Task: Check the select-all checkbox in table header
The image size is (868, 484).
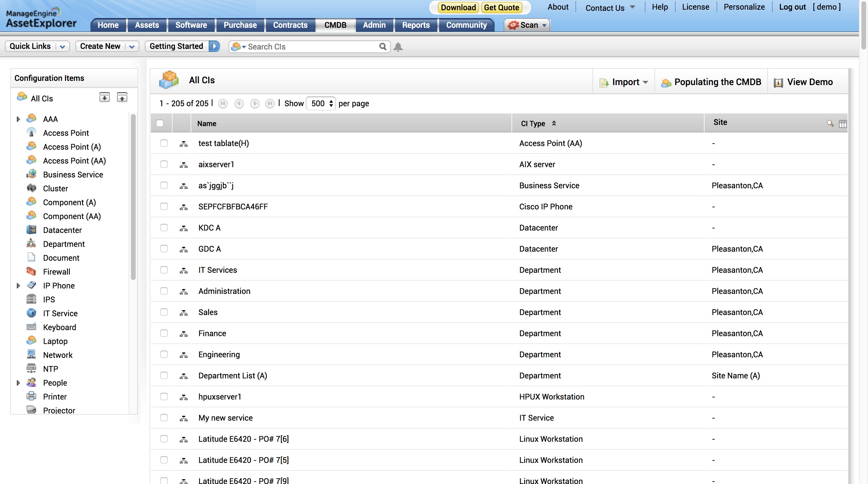Action: click(160, 123)
